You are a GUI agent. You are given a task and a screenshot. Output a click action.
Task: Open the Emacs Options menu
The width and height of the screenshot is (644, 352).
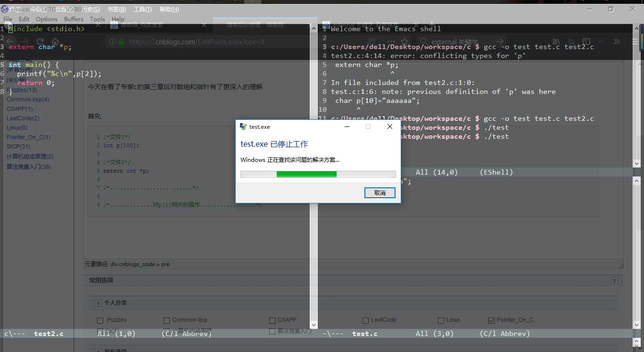click(x=47, y=19)
